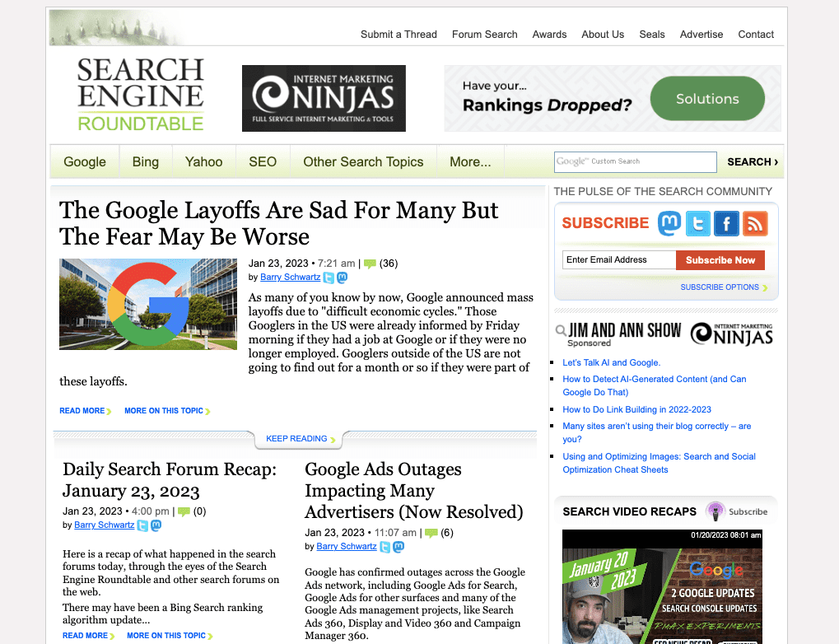The width and height of the screenshot is (839, 644).
Task: Click comment bubble icon on Google Layoffs article
Action: point(370,264)
